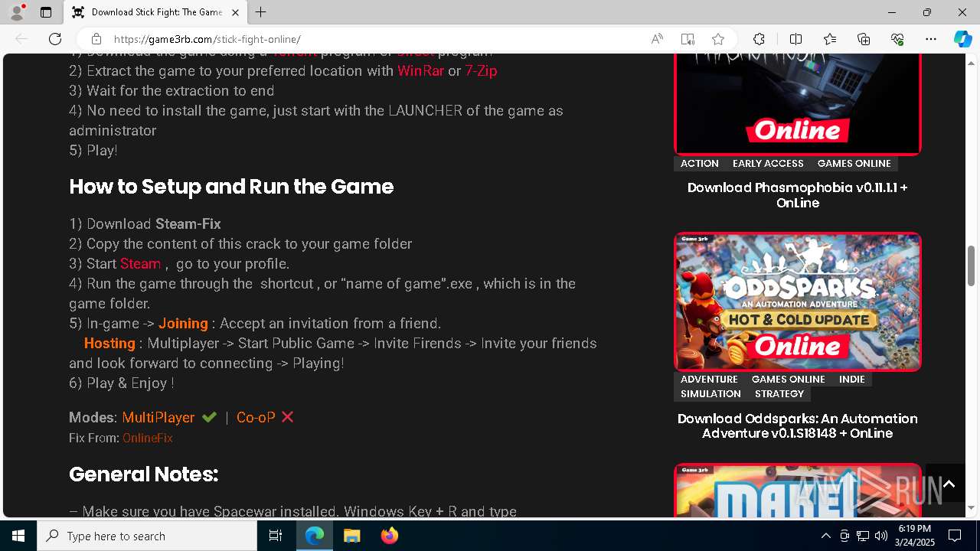Launch the Copilot sidebar icon
Viewport: 980px width, 551px height.
(x=962, y=39)
